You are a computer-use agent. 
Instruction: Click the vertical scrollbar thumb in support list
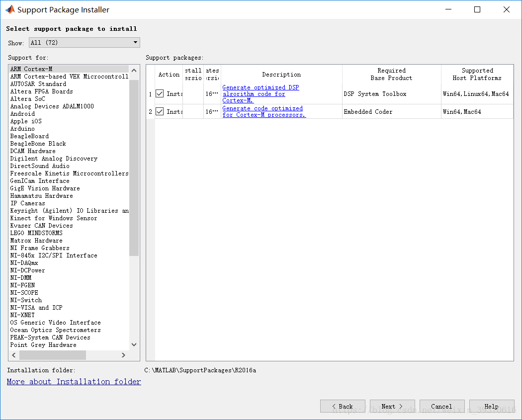click(134, 168)
